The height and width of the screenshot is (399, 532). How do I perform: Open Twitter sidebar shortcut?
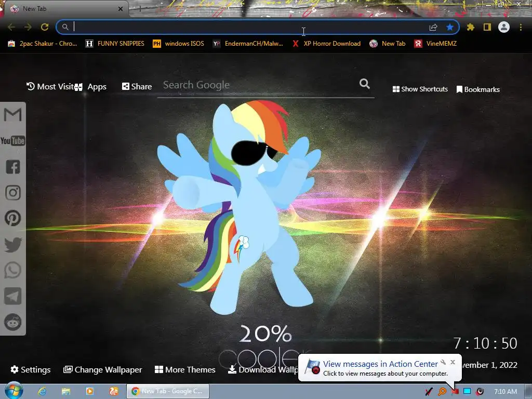pos(13,245)
